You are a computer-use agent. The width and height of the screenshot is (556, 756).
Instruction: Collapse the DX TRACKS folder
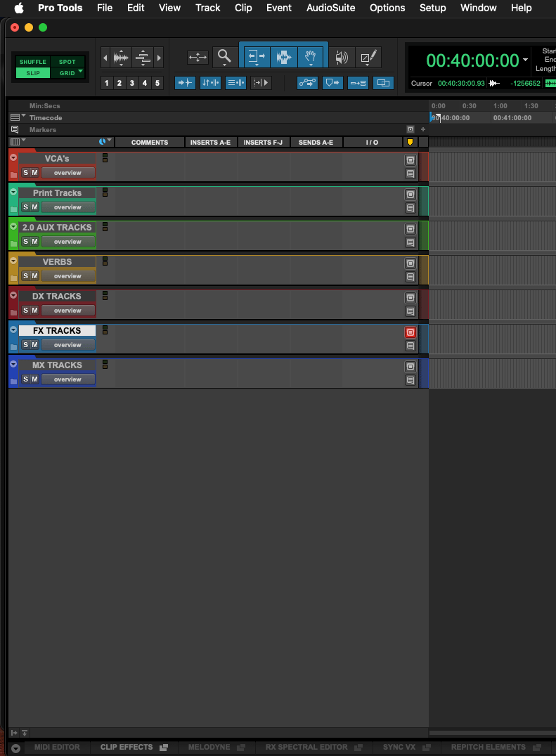(x=13, y=296)
